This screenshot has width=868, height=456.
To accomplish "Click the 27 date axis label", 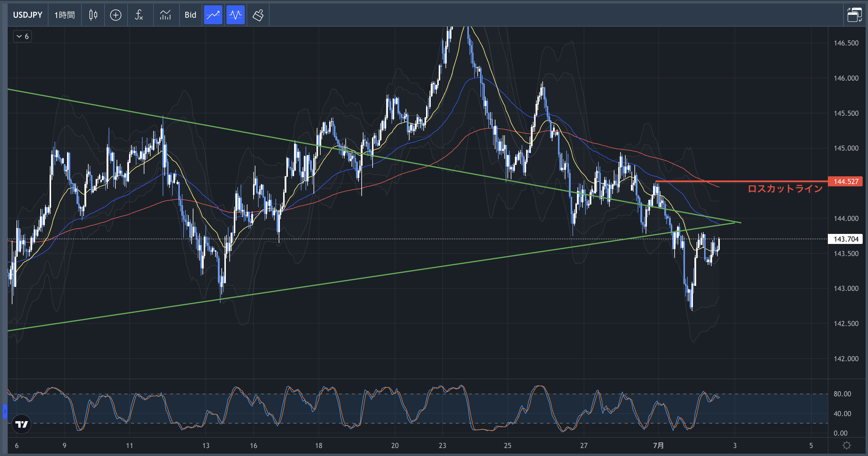I will 584,446.
